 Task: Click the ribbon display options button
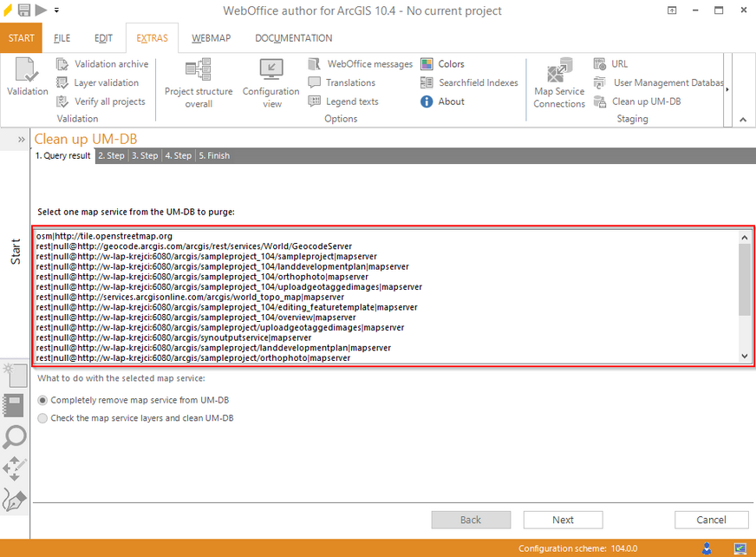[x=672, y=10]
